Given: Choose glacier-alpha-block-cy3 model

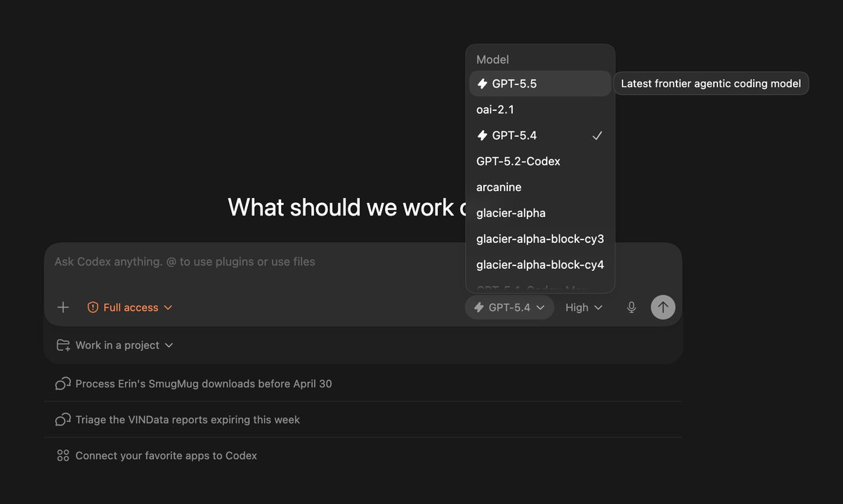Looking at the screenshot, I should pos(540,239).
